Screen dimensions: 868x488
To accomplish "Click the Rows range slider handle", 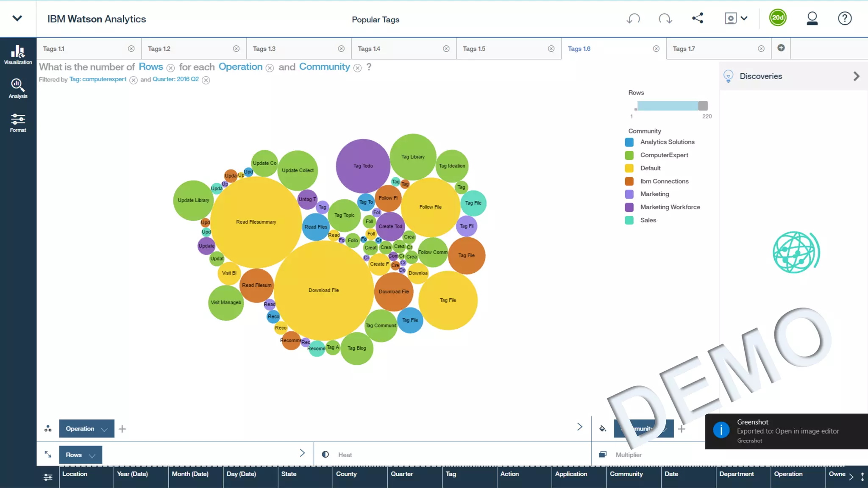I will click(703, 106).
